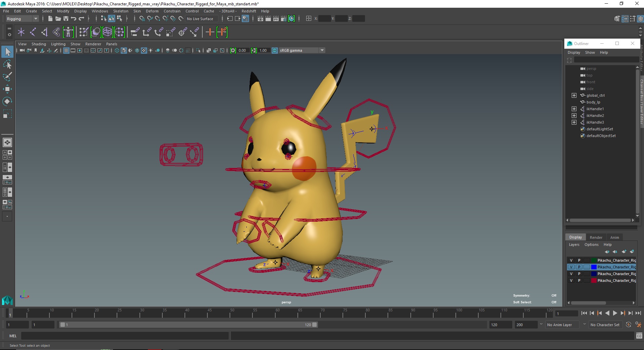Click the orange Set Key shelf icon
The width and height of the screenshot is (644, 350).
[x=210, y=32]
